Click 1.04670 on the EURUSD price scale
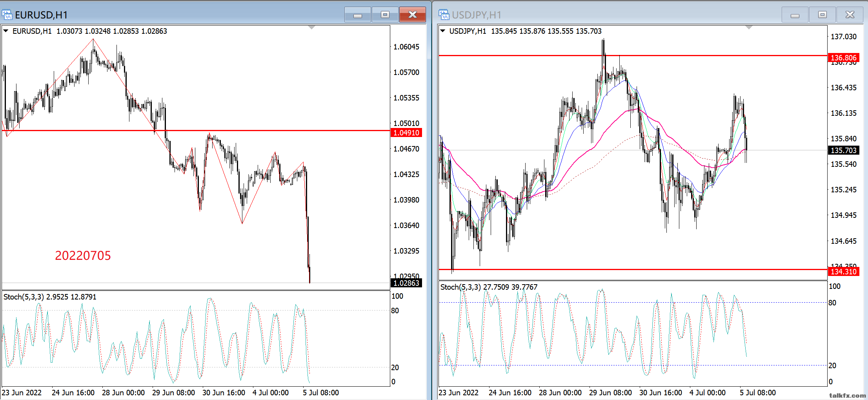 point(406,149)
